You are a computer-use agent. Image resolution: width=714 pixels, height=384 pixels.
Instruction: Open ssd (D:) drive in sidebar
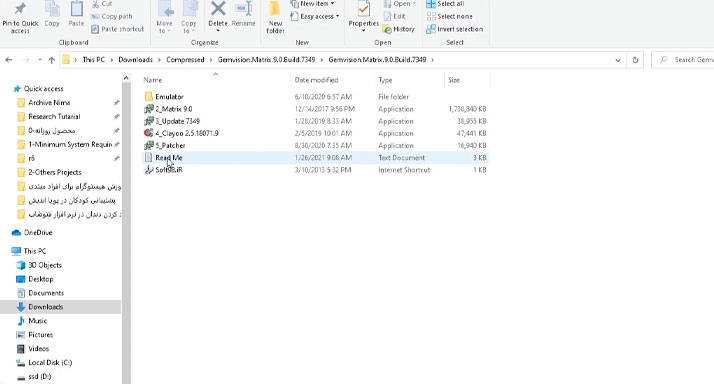tap(40, 377)
